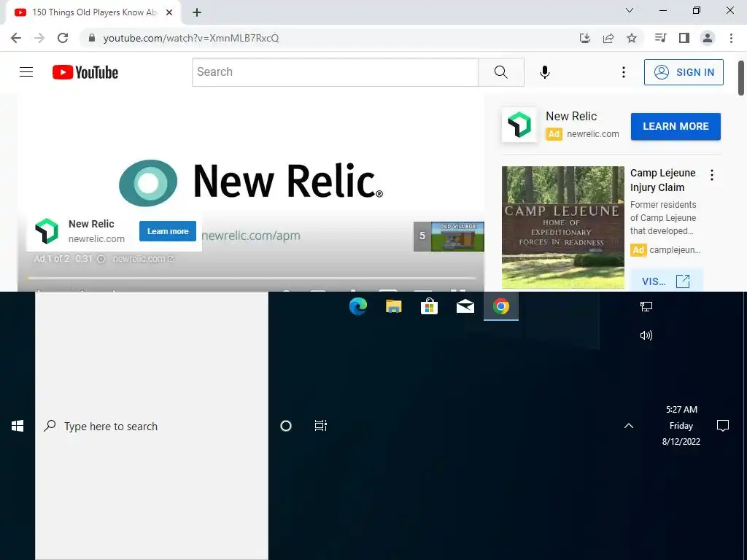Image resolution: width=747 pixels, height=560 pixels.
Task: Focus the YouTube Search field
Action: tap(336, 72)
